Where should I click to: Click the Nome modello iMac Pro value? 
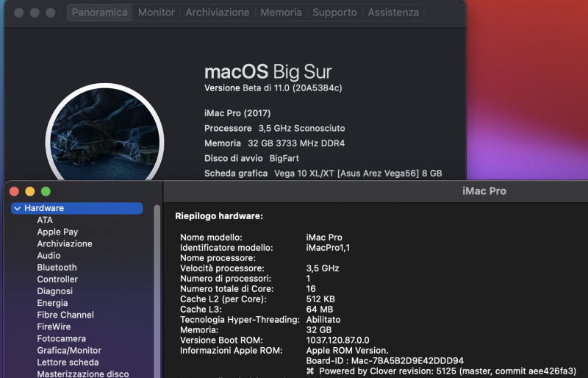tap(324, 238)
